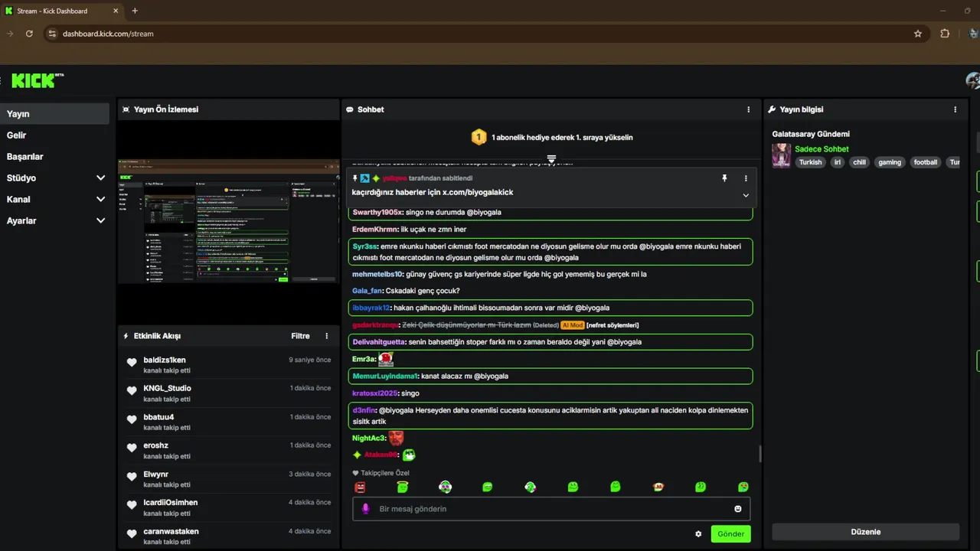Click the gold number 1 gift badge
The width and height of the screenshot is (980, 551).
(479, 137)
